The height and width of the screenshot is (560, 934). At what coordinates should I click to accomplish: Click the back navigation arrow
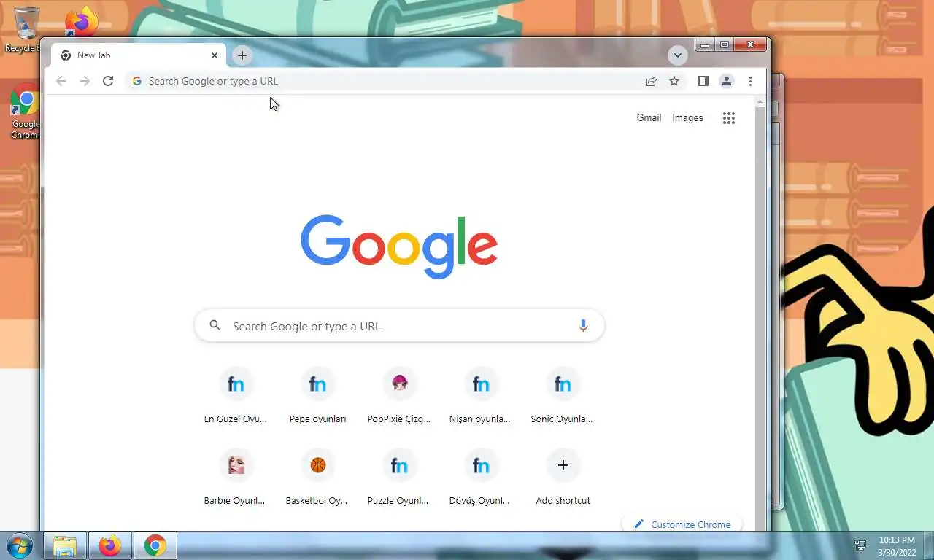click(61, 81)
